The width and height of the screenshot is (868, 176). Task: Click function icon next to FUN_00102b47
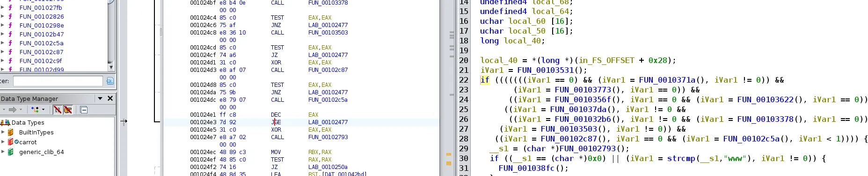10,34
